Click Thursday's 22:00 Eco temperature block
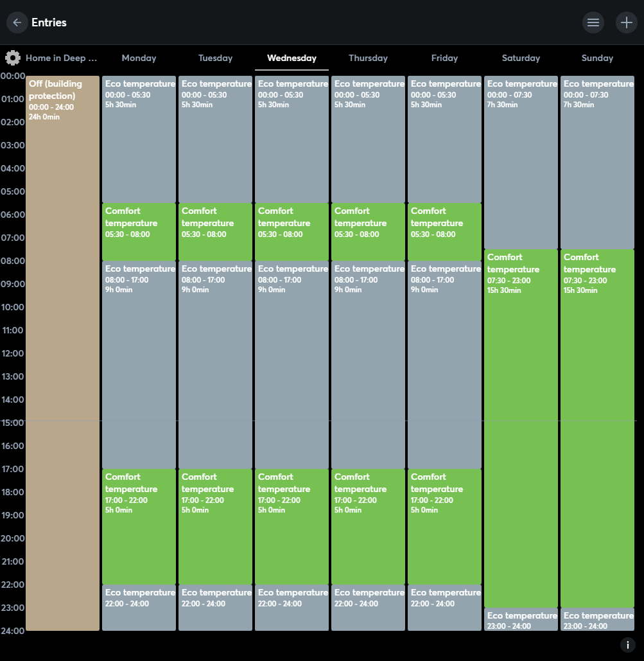Viewport: 644px width, 661px height. tap(368, 607)
